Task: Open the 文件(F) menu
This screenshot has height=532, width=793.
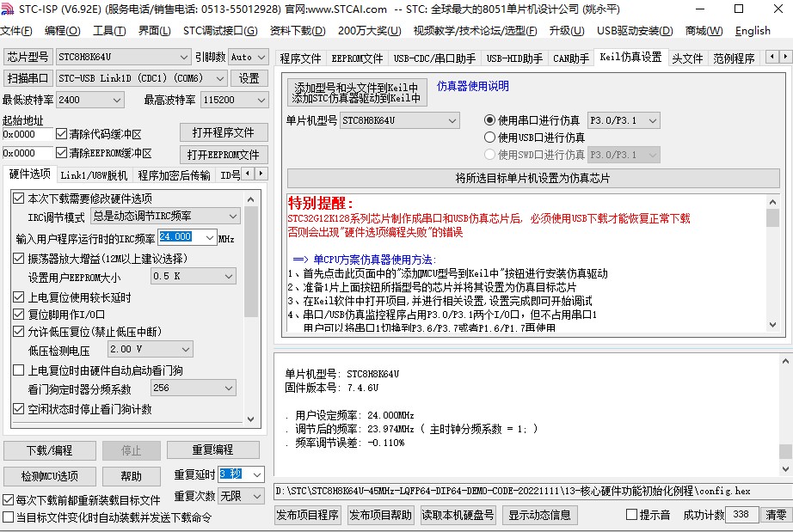Action: coord(16,31)
